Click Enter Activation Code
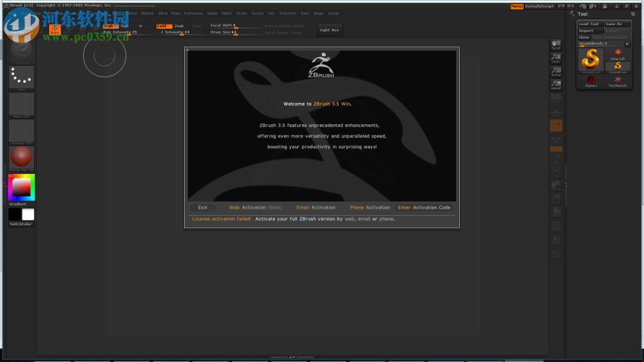Screen dimensions: 644x362 click(424, 207)
